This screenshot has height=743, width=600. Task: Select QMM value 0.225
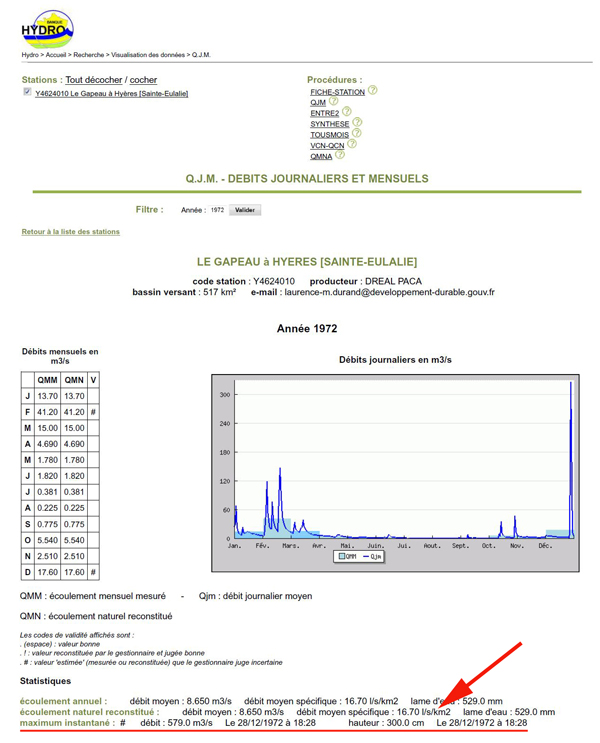click(x=47, y=508)
